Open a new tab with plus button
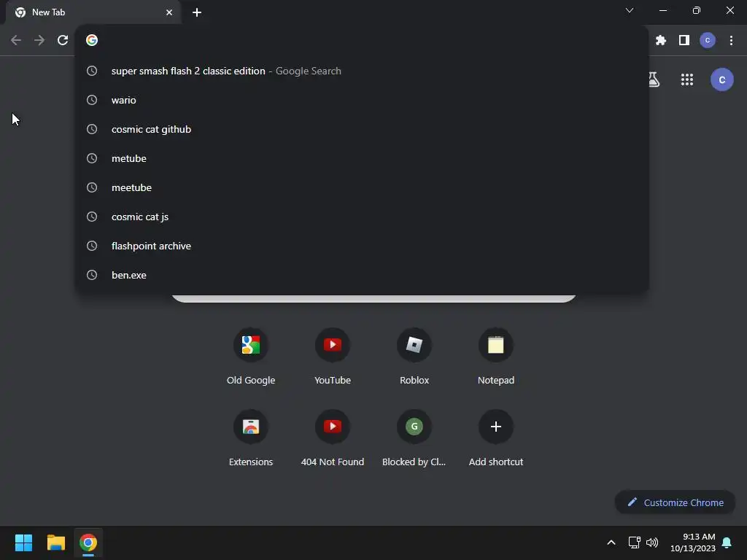The image size is (747, 560). (197, 12)
